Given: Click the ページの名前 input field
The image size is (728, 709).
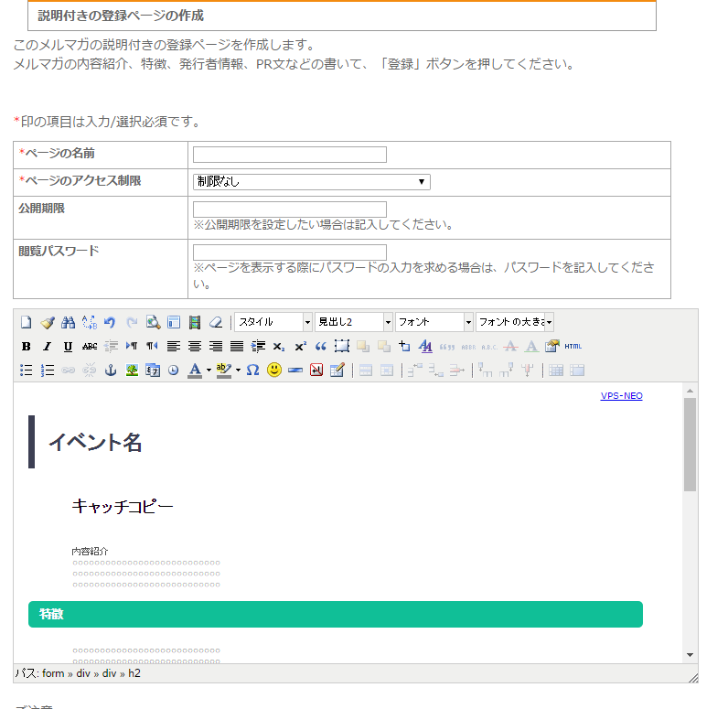Looking at the screenshot, I should pos(289,155).
